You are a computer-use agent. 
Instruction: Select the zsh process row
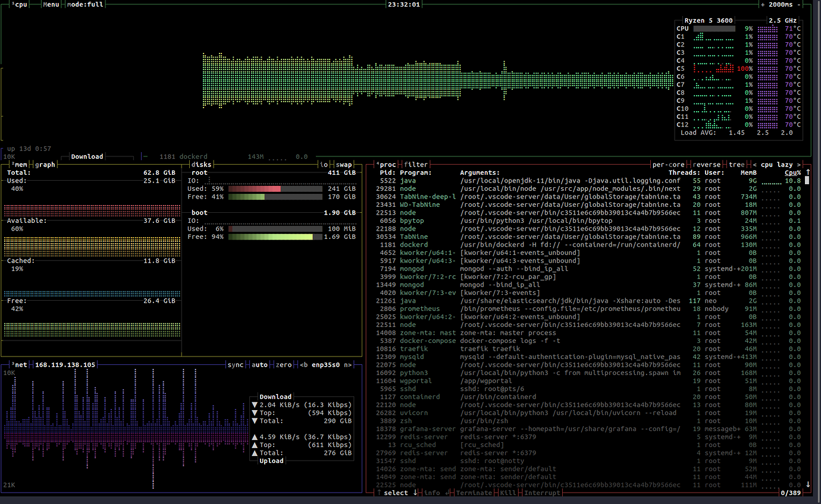click(590, 421)
